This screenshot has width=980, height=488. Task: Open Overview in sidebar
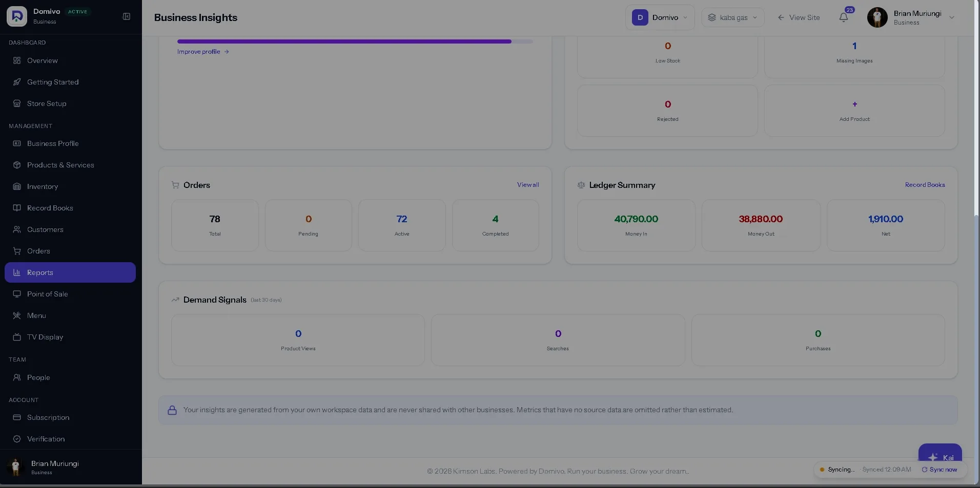click(70, 60)
